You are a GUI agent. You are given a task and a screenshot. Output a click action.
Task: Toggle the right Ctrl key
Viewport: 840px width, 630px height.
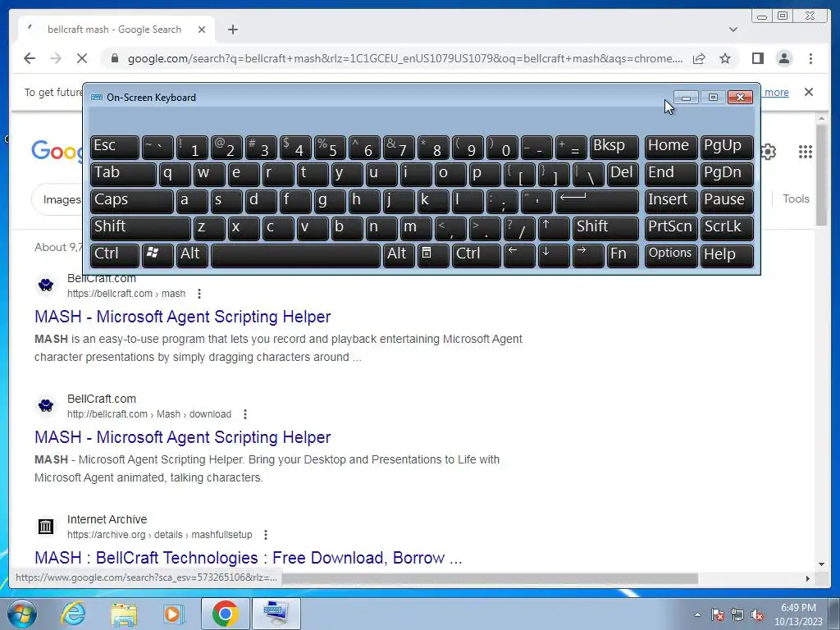click(477, 255)
